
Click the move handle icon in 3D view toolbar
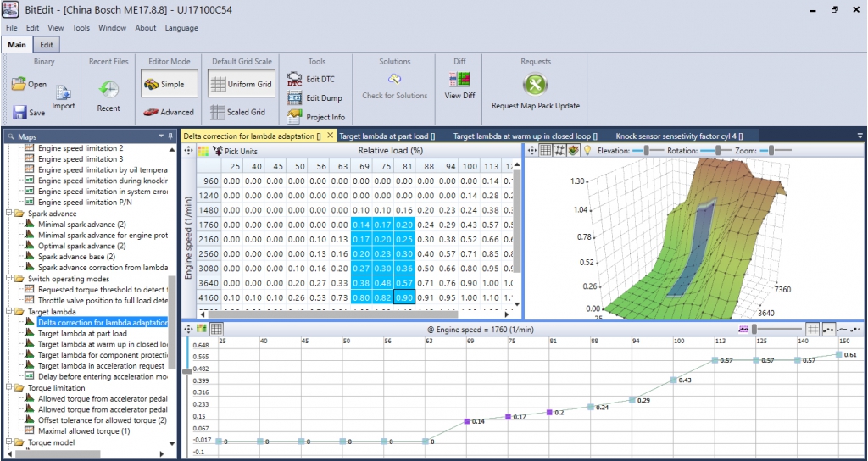point(532,150)
